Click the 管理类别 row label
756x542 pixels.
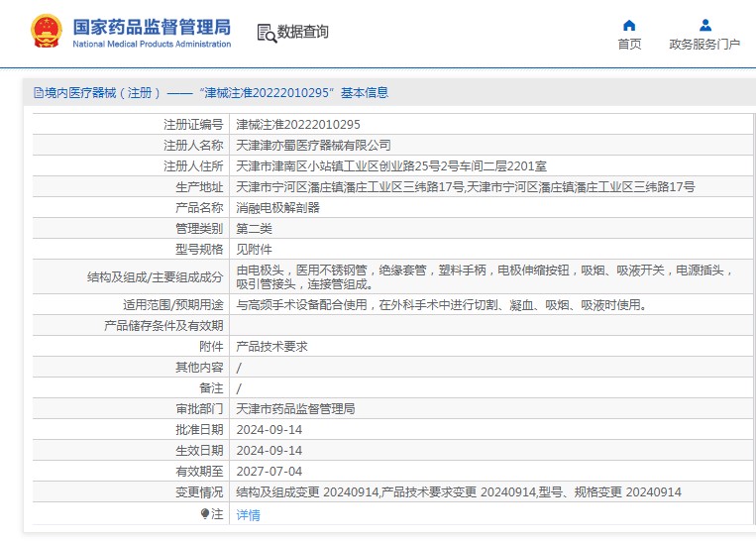199,229
